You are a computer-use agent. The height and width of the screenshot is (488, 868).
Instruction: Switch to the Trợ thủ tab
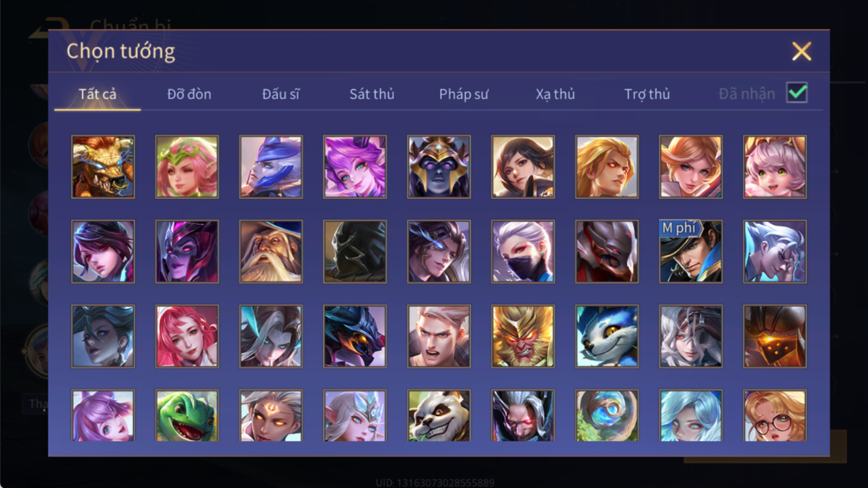click(647, 94)
